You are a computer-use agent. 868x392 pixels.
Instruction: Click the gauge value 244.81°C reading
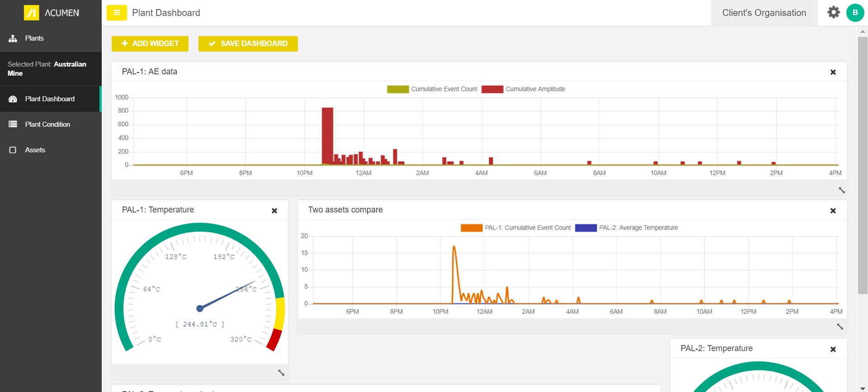coord(200,325)
